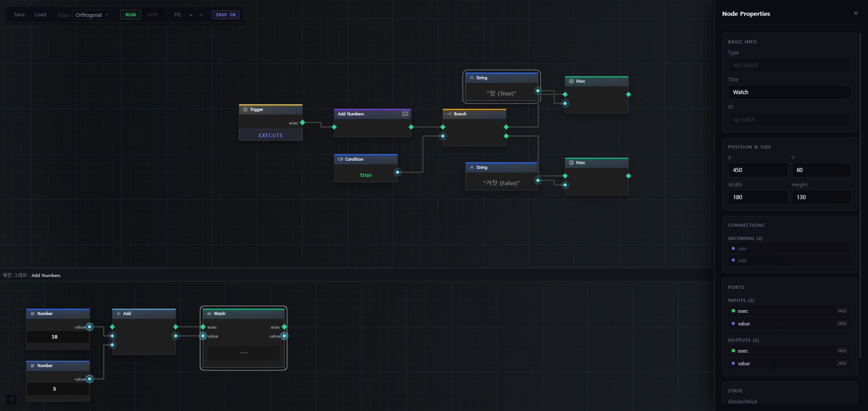Click the value field of Number node 5
This screenshot has height=411, width=868.
click(x=58, y=389)
